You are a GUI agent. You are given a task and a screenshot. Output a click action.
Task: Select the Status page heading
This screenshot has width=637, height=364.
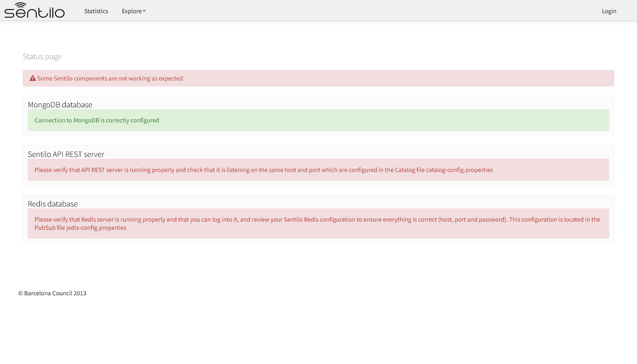tap(42, 56)
